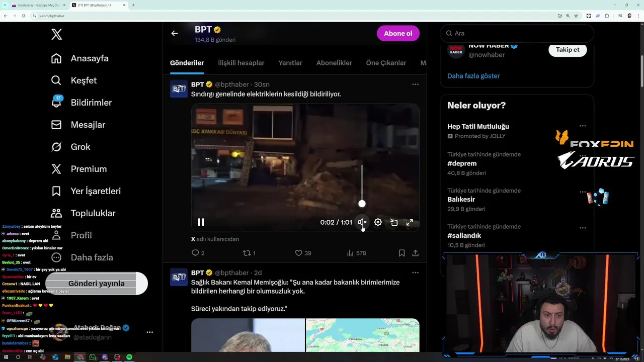Open Mesajlar in sidebar
Viewport: 644px width, 362px height.
coord(78,125)
